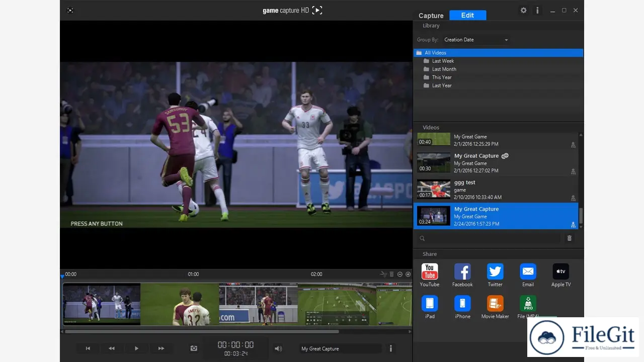Click the videos list vertical scrollbar
Screen dimensions: 644x362
tap(581, 216)
